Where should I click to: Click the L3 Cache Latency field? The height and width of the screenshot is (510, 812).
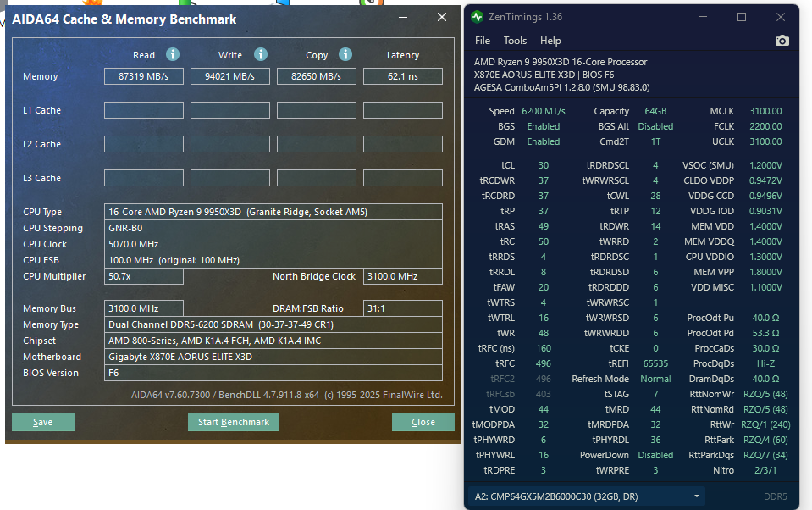[x=402, y=178]
